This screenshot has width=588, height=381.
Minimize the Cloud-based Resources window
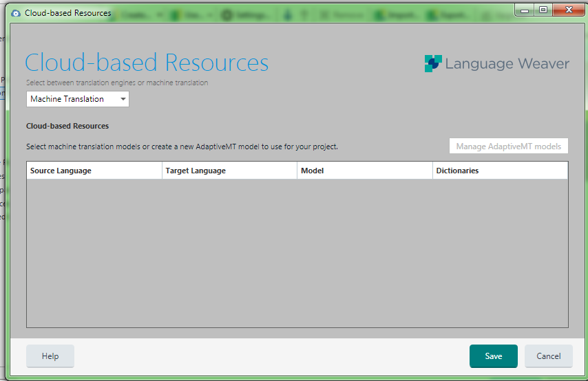click(525, 10)
